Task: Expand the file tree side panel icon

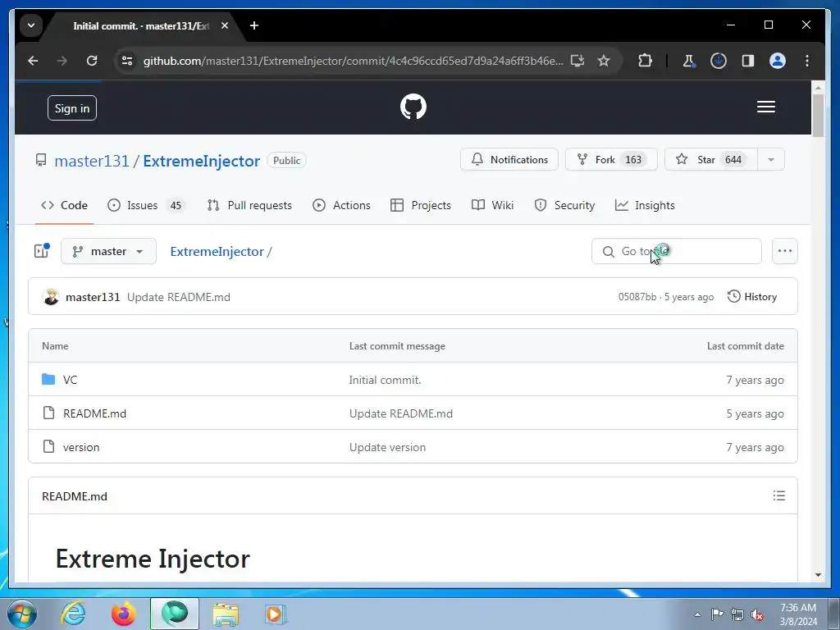Action: [x=41, y=251]
